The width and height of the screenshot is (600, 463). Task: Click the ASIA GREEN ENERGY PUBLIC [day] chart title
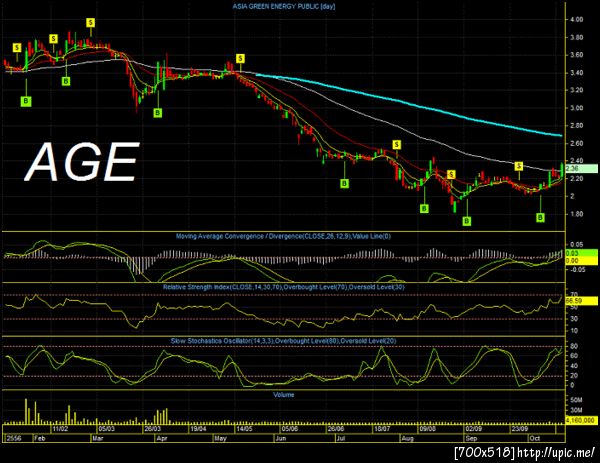[x=284, y=7]
